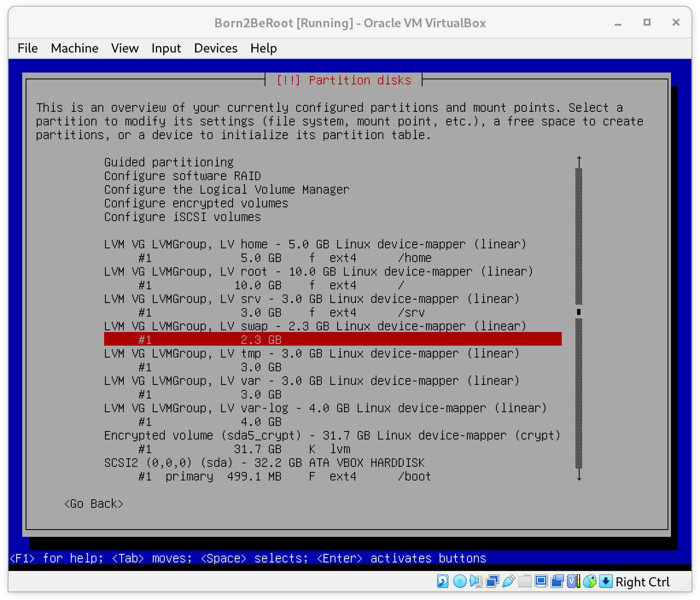
Task: Select the partition row under LV tmp
Action: (333, 367)
